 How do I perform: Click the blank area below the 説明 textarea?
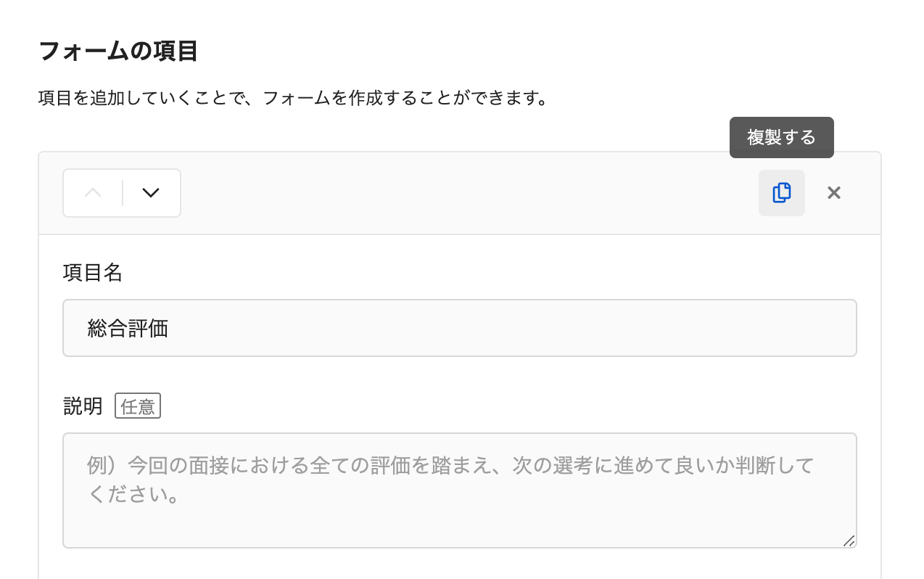[460, 564]
